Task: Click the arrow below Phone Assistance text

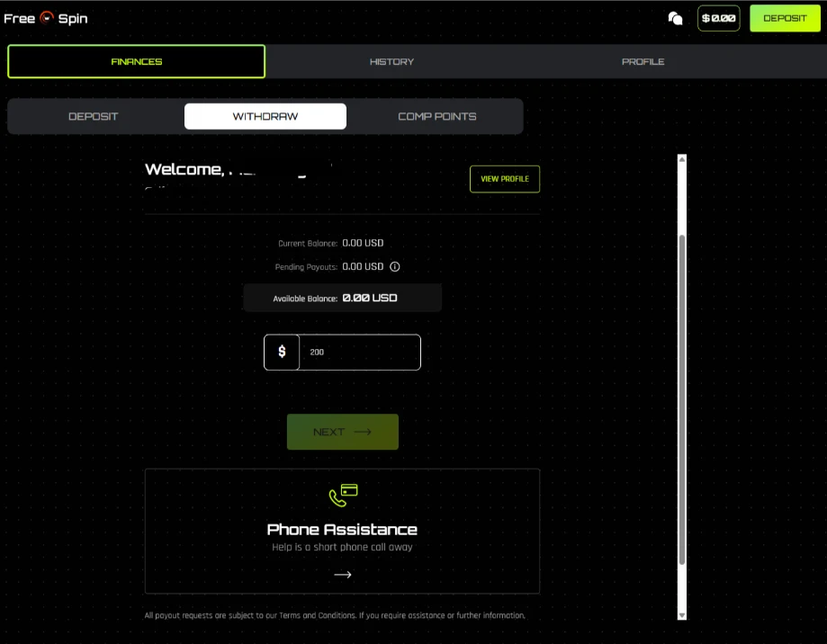Action: (x=342, y=574)
